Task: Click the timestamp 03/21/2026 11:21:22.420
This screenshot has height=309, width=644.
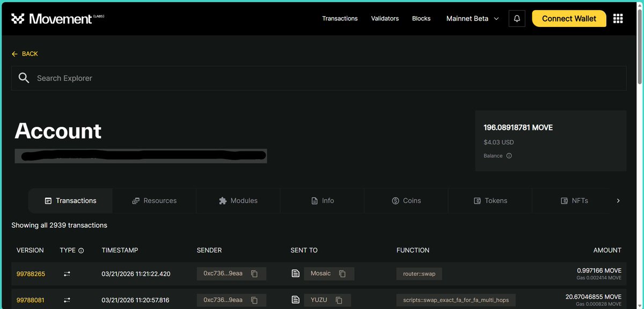Action: pyautogui.click(x=136, y=274)
